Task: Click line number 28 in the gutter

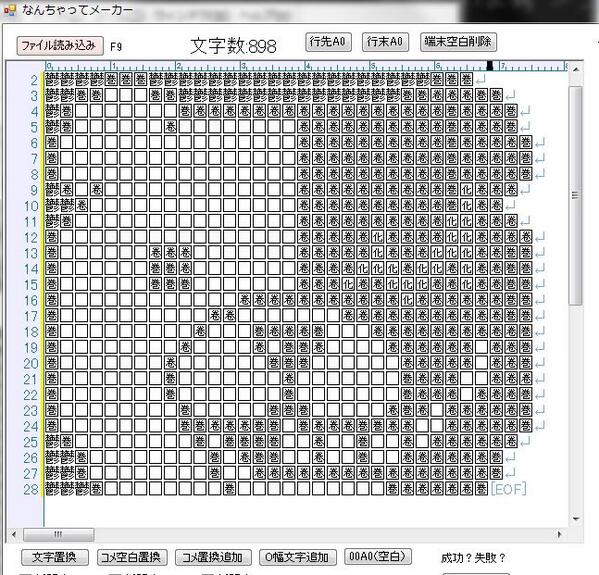Action: (x=31, y=489)
